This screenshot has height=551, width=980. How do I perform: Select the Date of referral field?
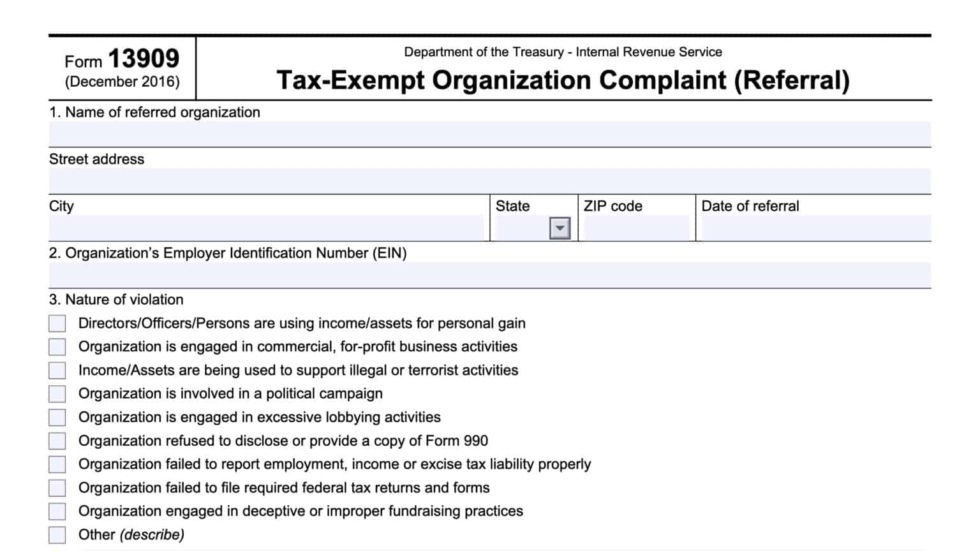[815, 228]
